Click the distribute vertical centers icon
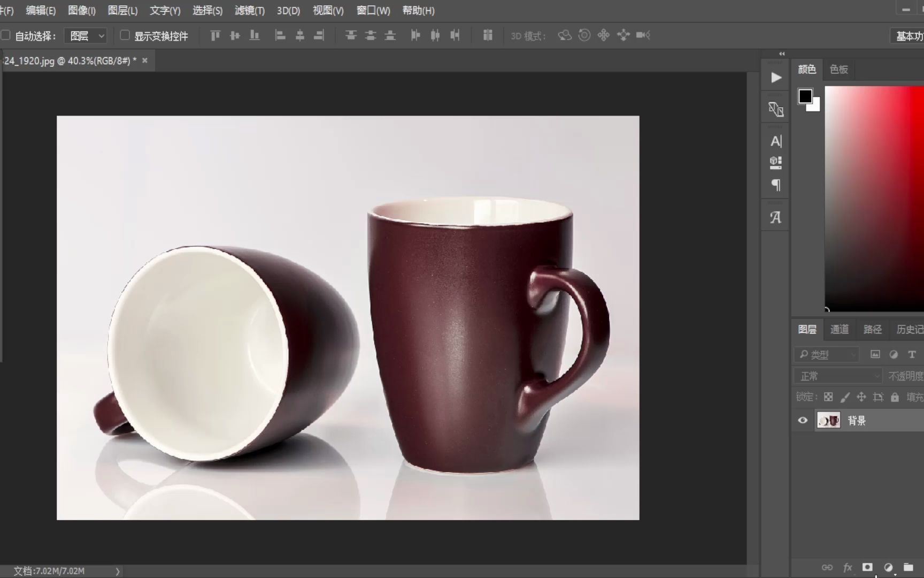 371,35
